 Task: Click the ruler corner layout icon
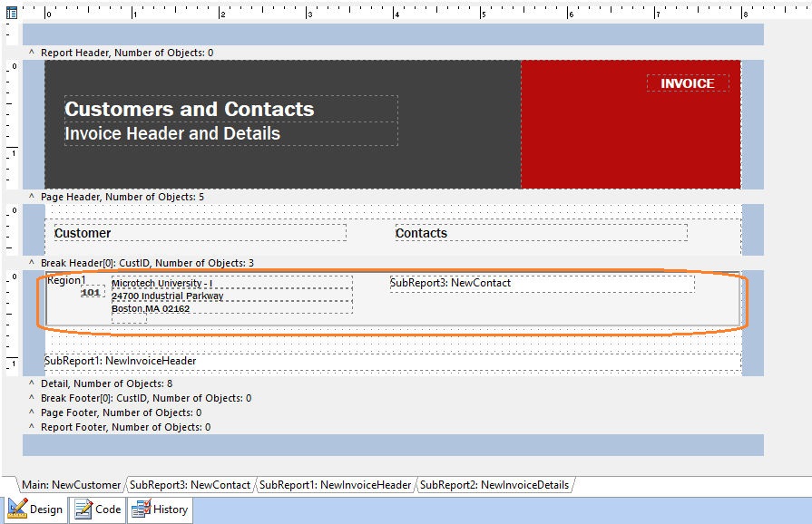12,13
